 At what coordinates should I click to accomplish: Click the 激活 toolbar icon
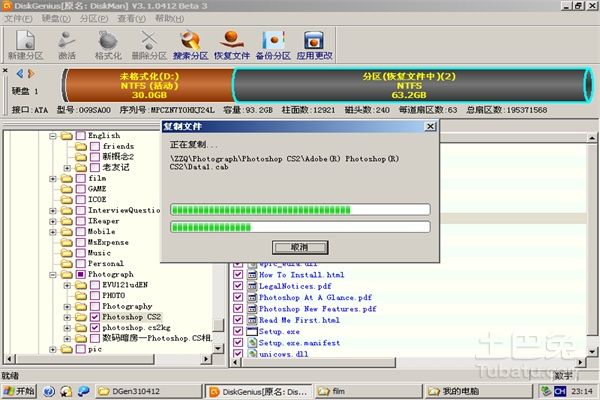pos(67,45)
